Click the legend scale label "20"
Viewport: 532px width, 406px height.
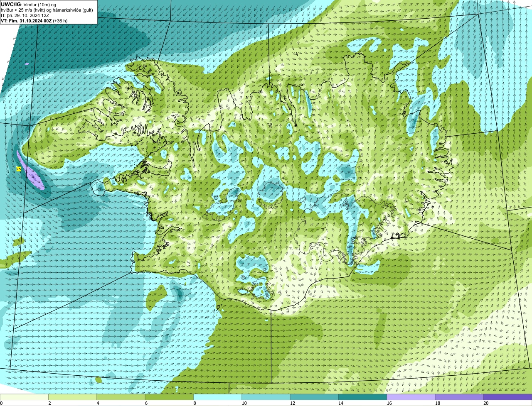pyautogui.click(x=486, y=403)
